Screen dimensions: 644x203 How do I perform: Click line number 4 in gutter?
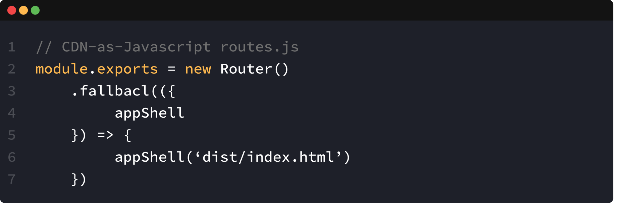tap(12, 113)
